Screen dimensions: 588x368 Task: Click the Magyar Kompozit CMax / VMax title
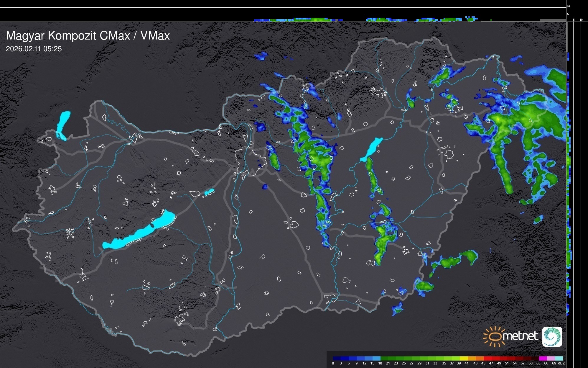[88, 36]
